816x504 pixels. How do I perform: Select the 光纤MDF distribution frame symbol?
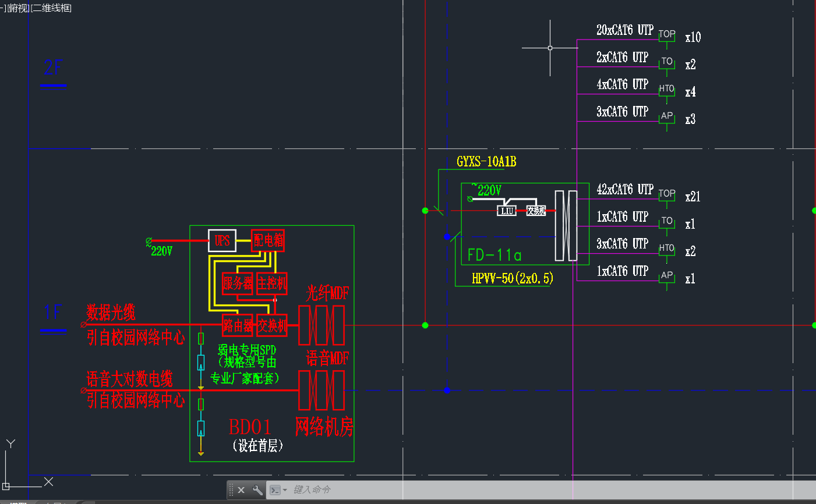click(322, 325)
